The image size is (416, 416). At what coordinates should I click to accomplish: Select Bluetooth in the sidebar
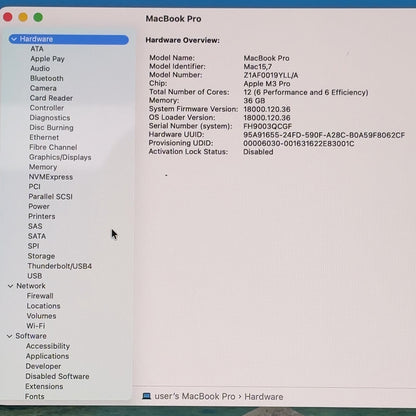[x=47, y=78]
